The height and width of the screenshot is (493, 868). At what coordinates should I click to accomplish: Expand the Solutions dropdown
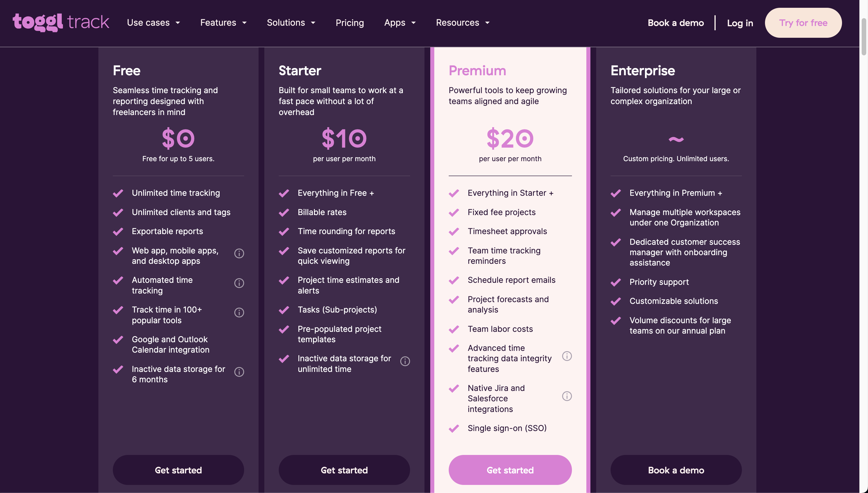coord(291,23)
